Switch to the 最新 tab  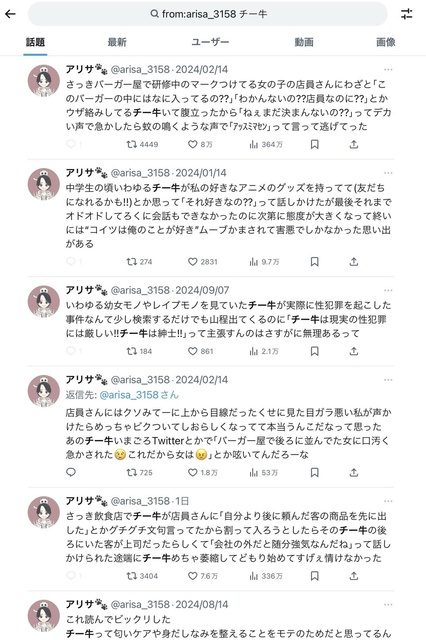pyautogui.click(x=117, y=42)
